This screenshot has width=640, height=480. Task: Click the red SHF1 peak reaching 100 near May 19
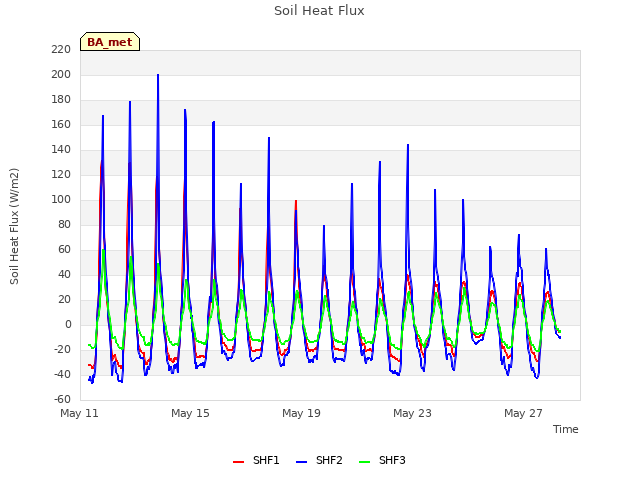[x=296, y=201]
